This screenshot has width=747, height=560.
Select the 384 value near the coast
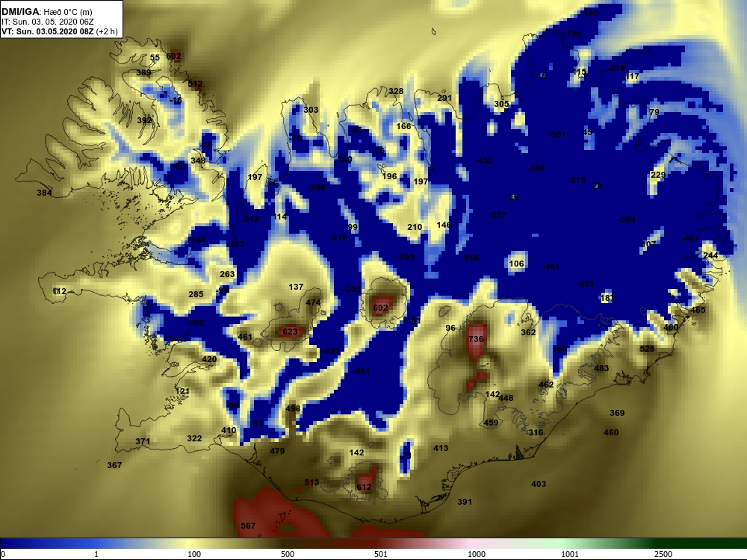coord(44,193)
